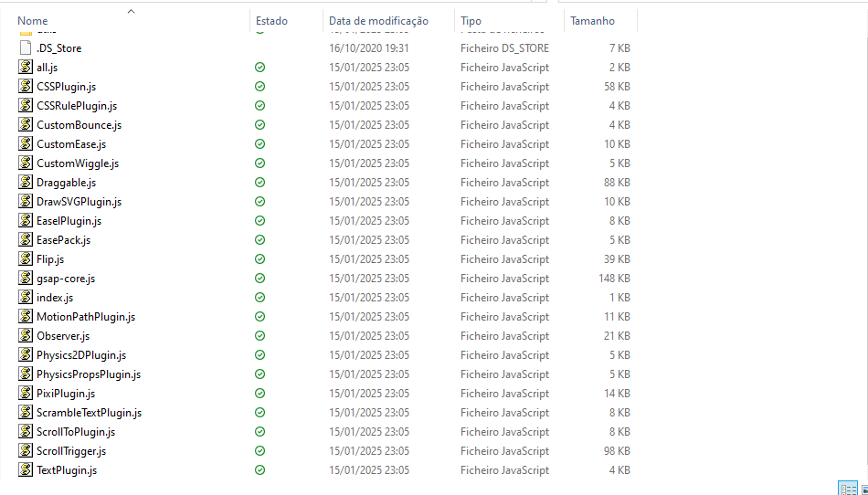
Task: Click the 39 KB size value
Action: point(617,259)
